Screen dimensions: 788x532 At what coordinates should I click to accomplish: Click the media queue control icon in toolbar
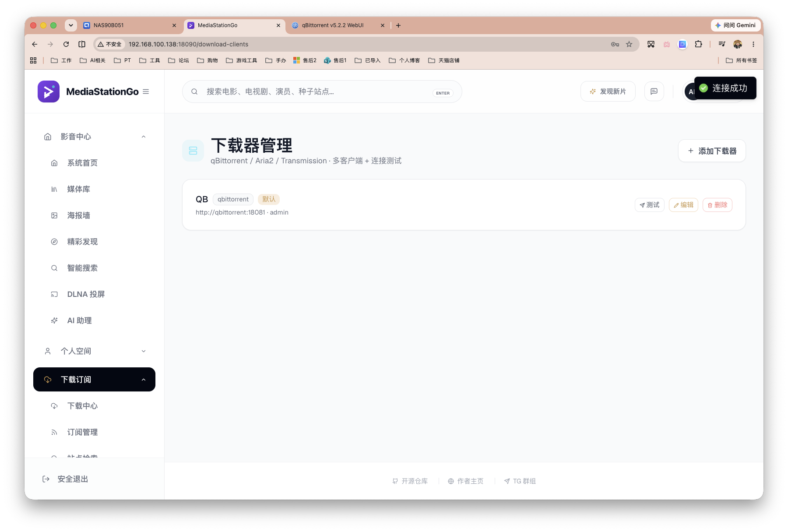tap(722, 44)
